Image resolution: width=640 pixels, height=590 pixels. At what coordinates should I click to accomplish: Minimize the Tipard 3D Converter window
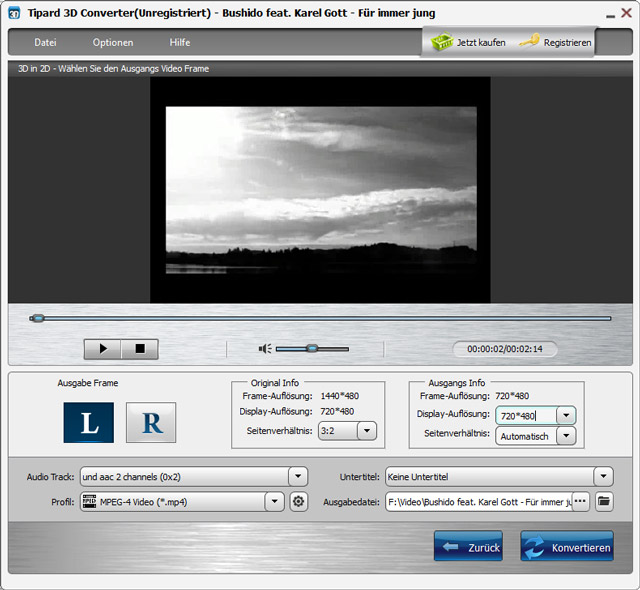click(611, 16)
